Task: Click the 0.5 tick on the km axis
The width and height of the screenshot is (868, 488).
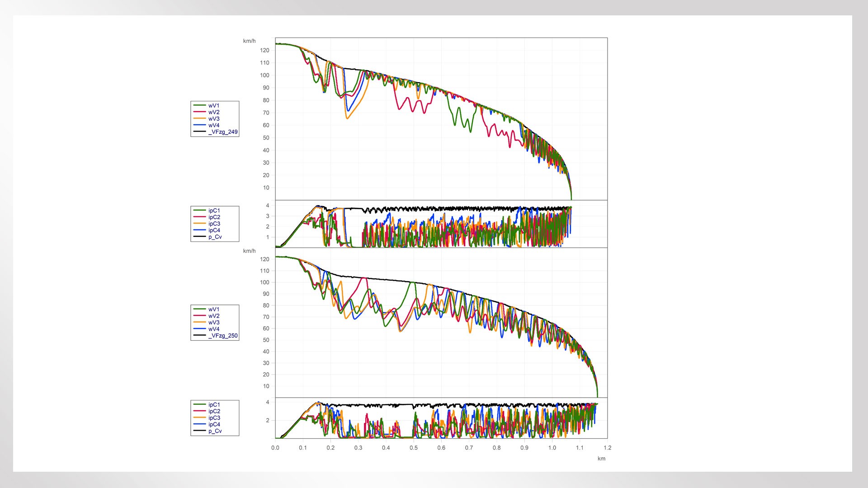Action: click(x=414, y=448)
